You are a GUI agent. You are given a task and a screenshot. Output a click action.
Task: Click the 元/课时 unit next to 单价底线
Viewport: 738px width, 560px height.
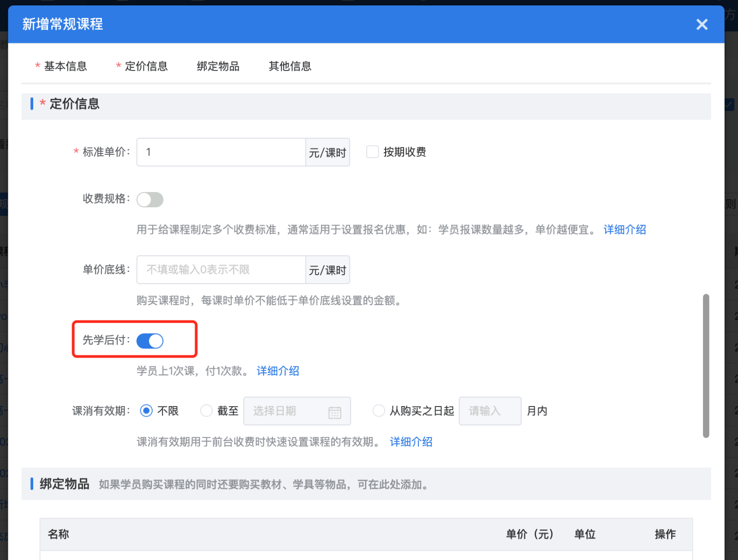coord(327,270)
